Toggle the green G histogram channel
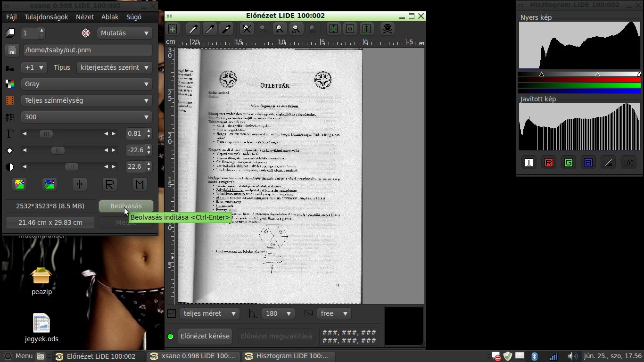Viewport: 644px width, 362px height. pyautogui.click(x=569, y=163)
